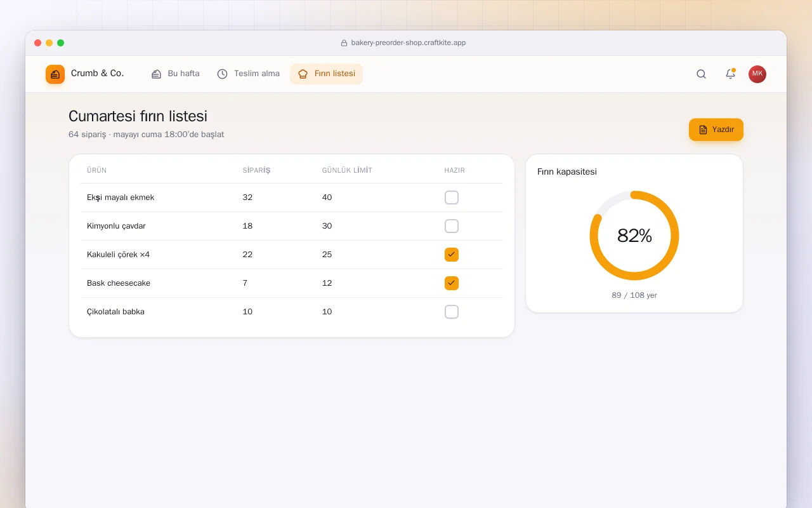Click the Yazdır print button
The height and width of the screenshot is (508, 812).
716,130
